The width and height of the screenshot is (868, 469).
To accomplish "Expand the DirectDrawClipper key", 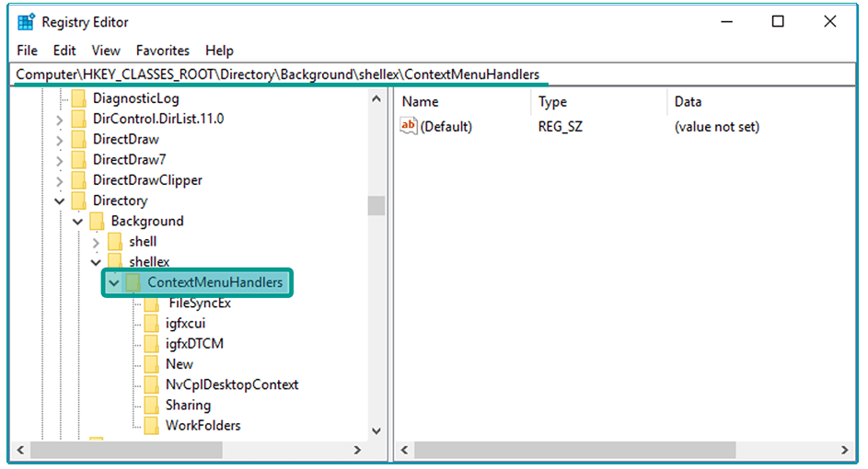I will coord(60,181).
